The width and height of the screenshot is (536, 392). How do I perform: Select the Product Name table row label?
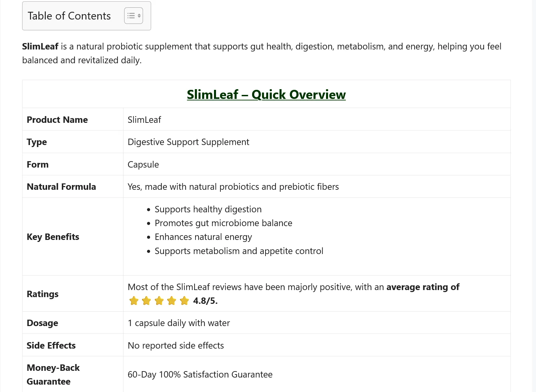[57, 119]
